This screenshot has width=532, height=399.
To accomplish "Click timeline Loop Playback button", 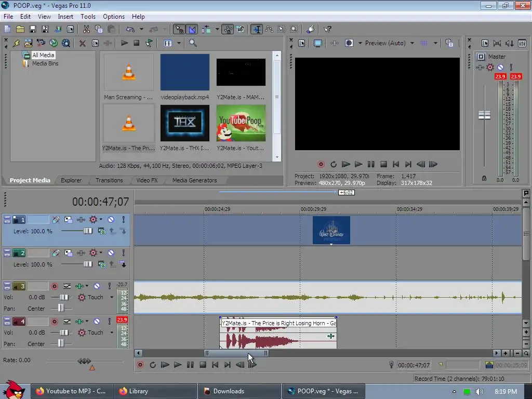I will tap(153, 365).
